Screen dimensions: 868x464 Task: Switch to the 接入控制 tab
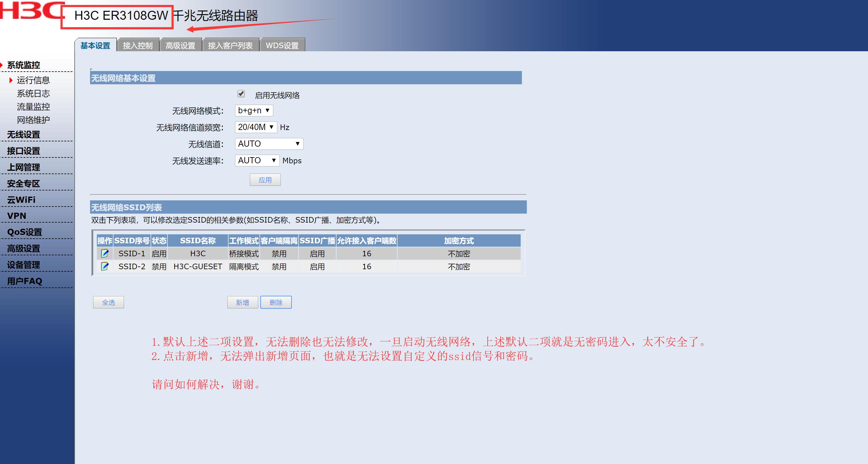pos(138,45)
